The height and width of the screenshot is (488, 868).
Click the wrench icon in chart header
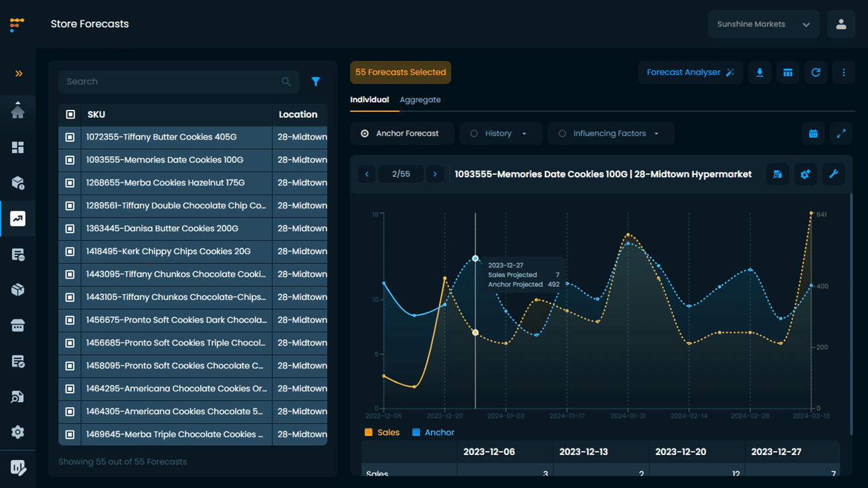pos(834,174)
